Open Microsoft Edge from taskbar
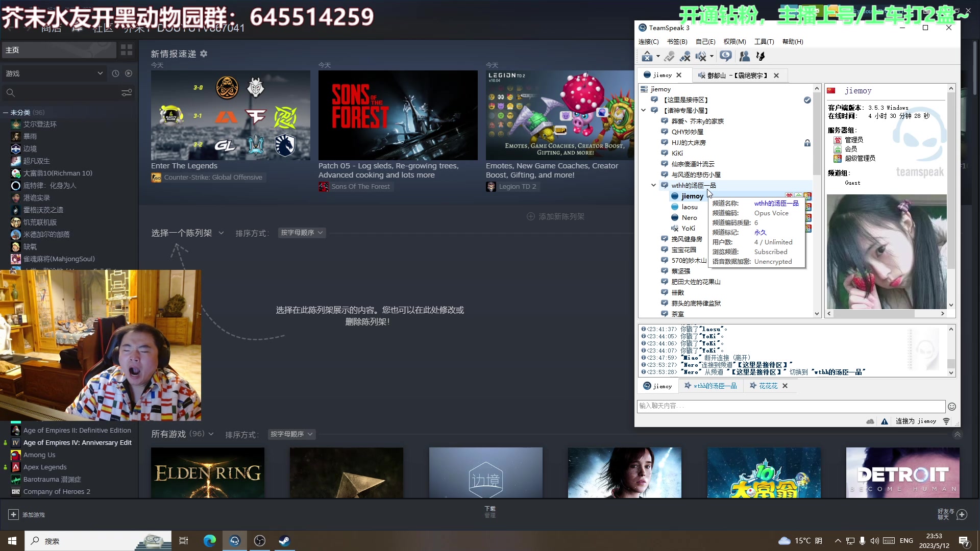This screenshot has width=980, height=551. 210,541
